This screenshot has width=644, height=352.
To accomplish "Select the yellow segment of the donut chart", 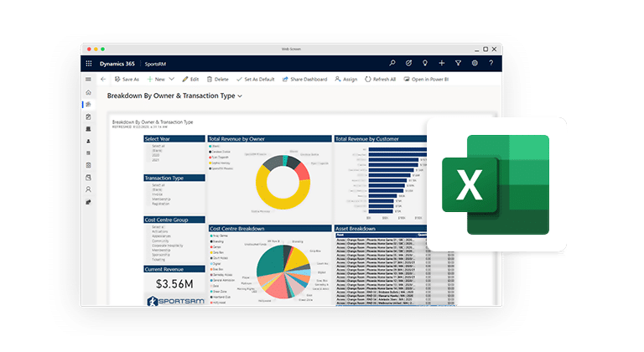I will point(279,203).
